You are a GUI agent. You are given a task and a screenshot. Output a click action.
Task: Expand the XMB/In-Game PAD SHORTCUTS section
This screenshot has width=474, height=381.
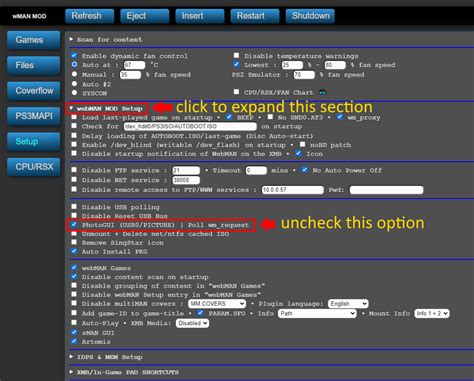point(124,372)
